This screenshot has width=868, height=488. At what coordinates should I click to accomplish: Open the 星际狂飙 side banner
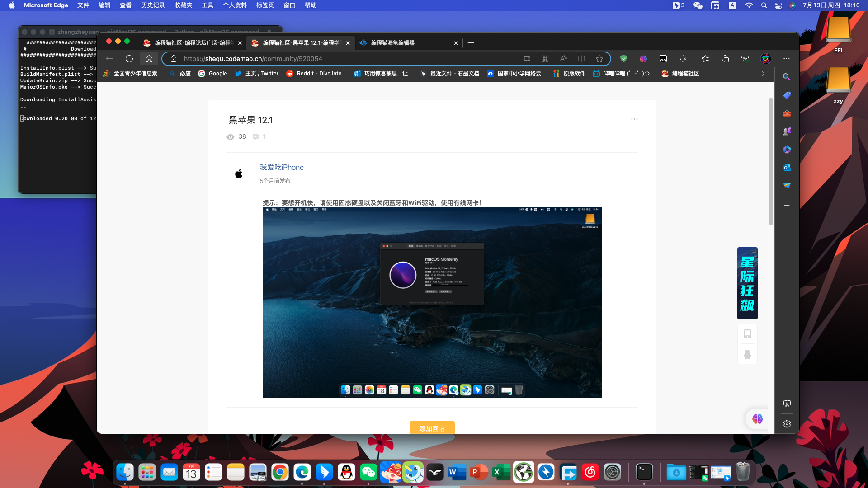tap(747, 283)
